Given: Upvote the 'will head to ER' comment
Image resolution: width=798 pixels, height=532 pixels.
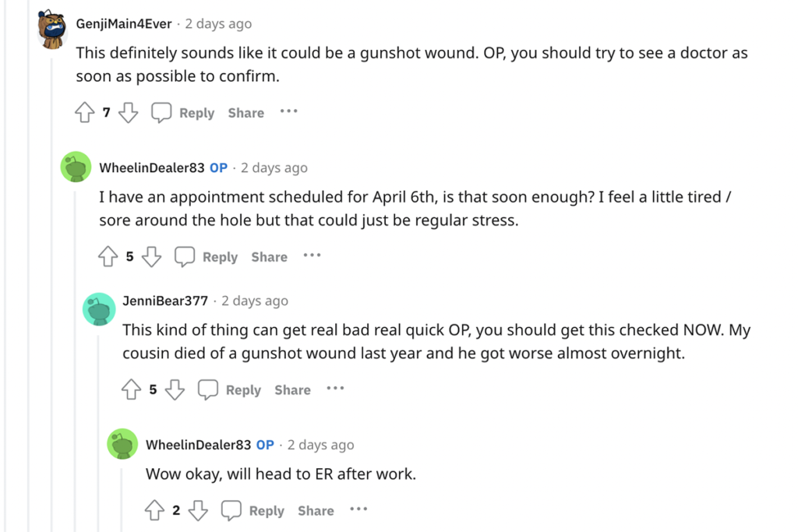Looking at the screenshot, I should pos(154,511).
